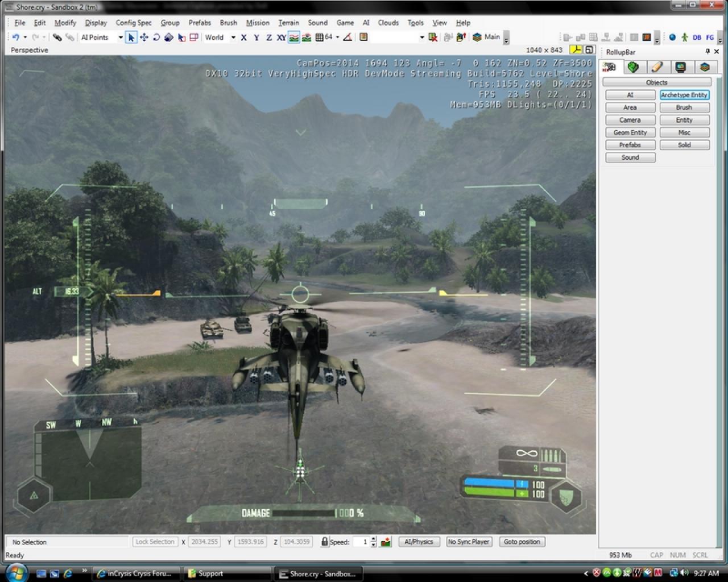
Task: Activate the Select cursor tool
Action: (131, 38)
